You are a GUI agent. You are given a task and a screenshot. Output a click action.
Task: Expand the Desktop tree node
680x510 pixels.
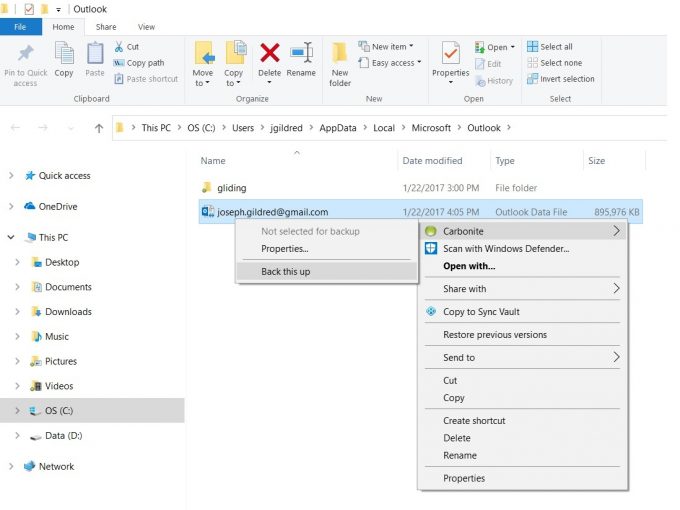[17, 262]
